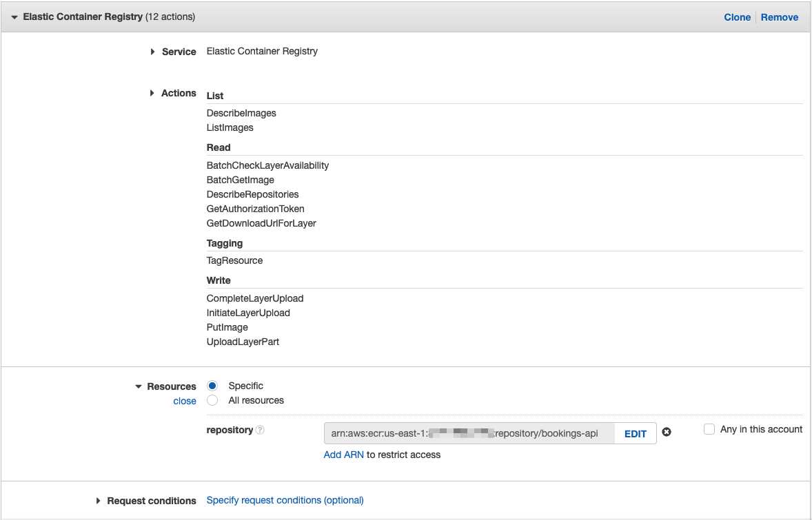
Task: Expand the Request conditions triangle
Action: pyautogui.click(x=98, y=501)
